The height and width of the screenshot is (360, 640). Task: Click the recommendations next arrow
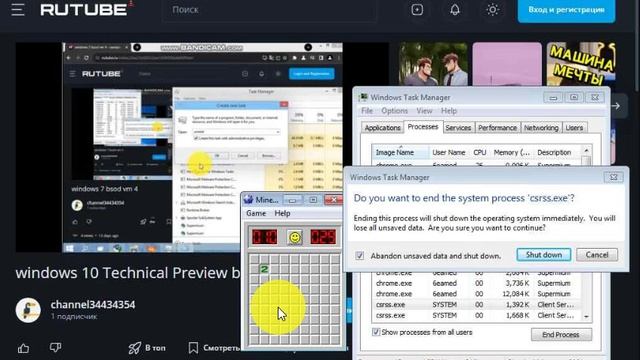tap(616, 106)
